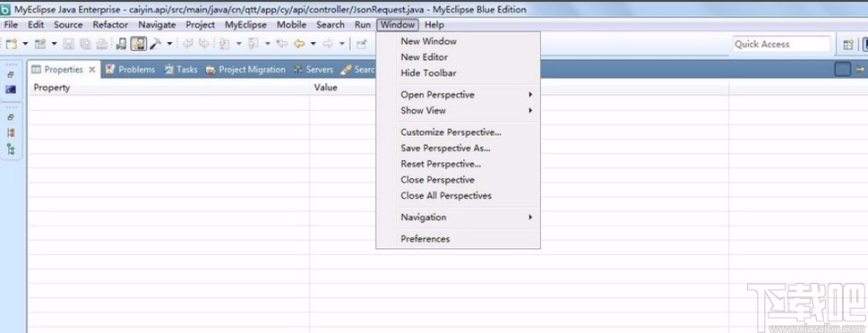868x333 pixels.
Task: Select Hide Toolbar menu item
Action: [x=458, y=73]
